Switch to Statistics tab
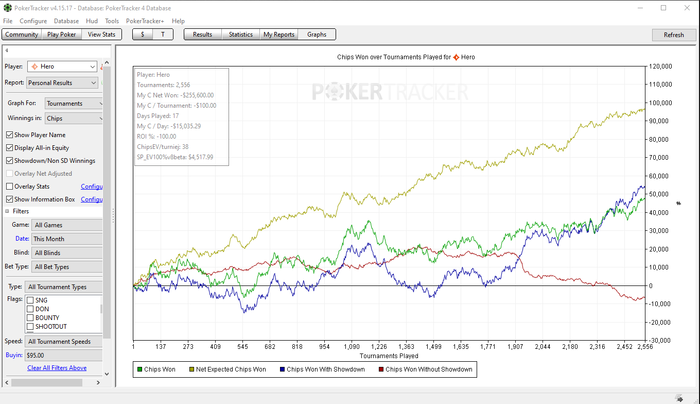Viewport: 700px width, 404px height. tap(241, 34)
